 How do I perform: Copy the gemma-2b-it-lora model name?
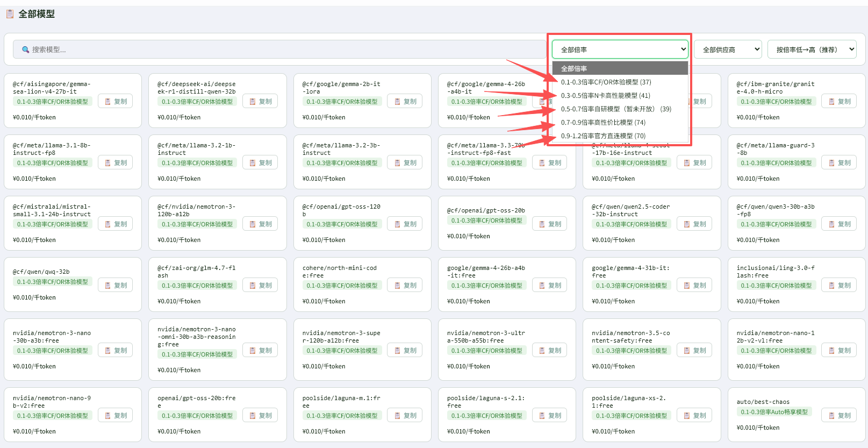(405, 101)
